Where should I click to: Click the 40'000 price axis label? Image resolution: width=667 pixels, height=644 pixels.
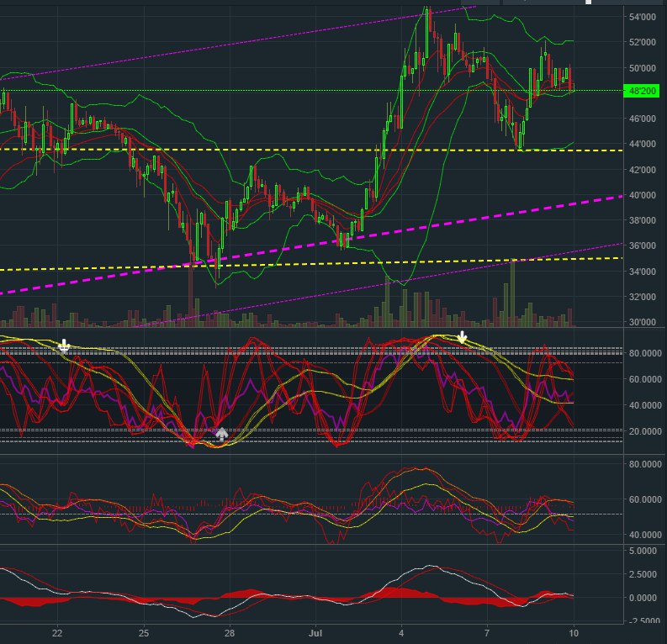(643, 195)
